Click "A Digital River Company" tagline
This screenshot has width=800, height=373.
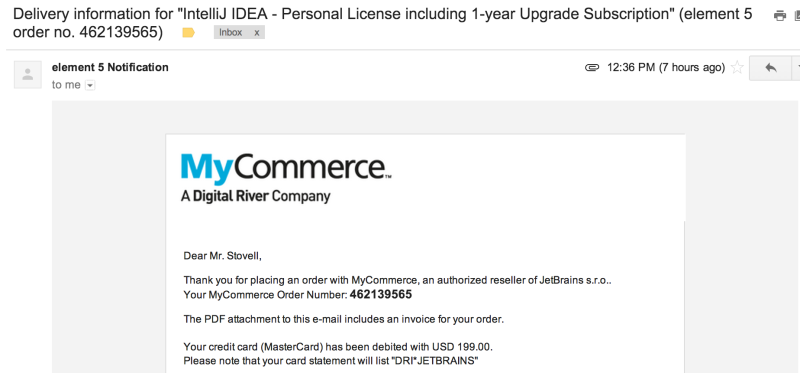pyautogui.click(x=256, y=196)
